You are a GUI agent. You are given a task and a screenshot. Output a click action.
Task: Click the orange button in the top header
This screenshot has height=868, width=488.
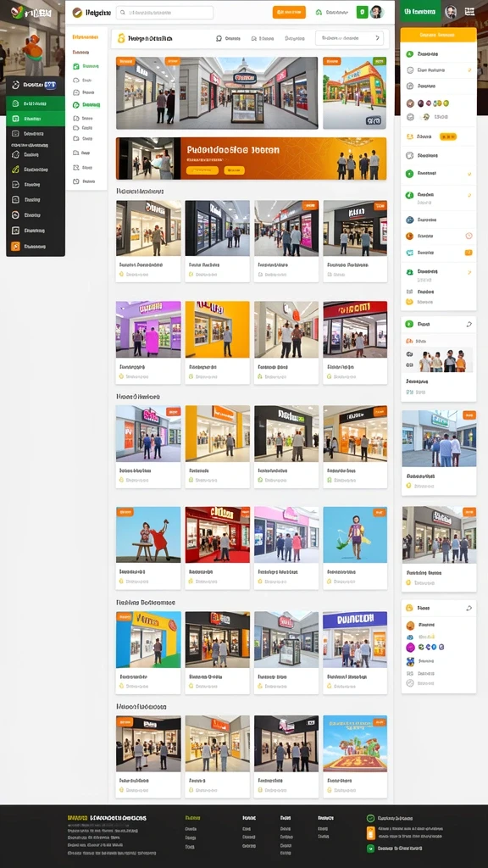pos(289,12)
